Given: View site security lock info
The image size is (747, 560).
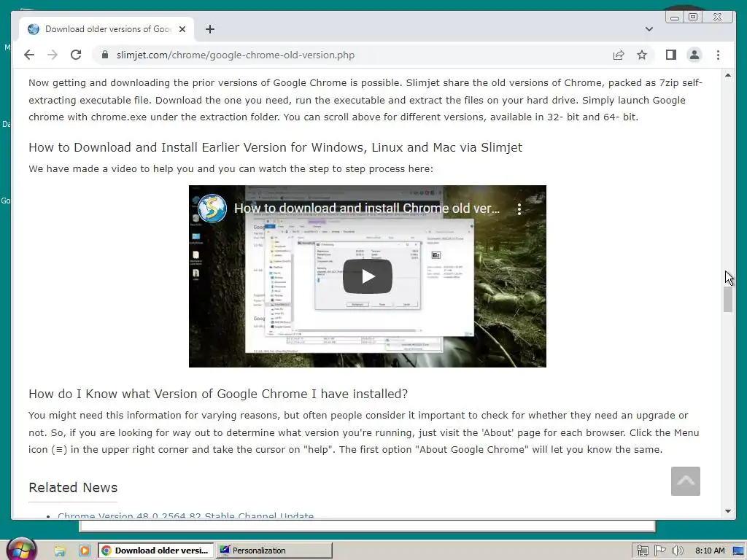Looking at the screenshot, I should (105, 55).
